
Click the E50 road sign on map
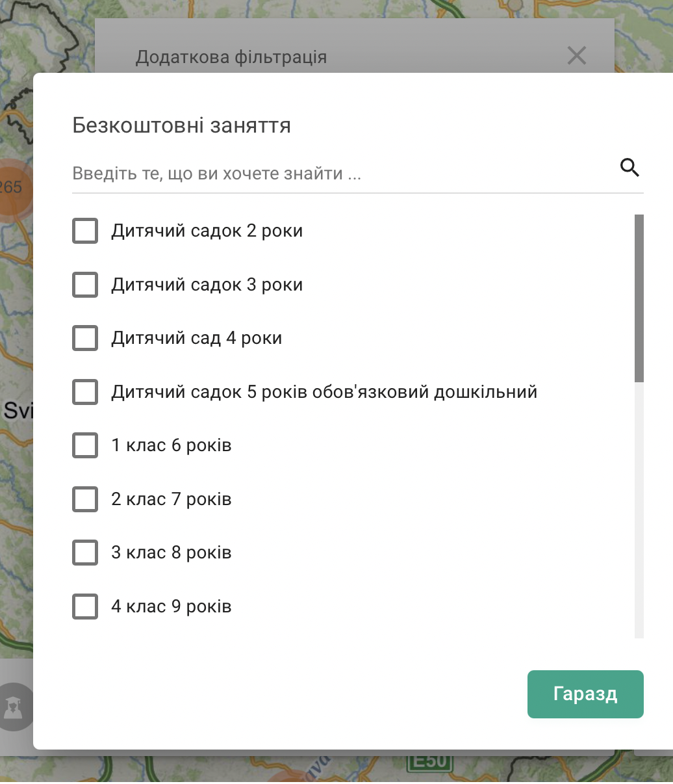(429, 760)
